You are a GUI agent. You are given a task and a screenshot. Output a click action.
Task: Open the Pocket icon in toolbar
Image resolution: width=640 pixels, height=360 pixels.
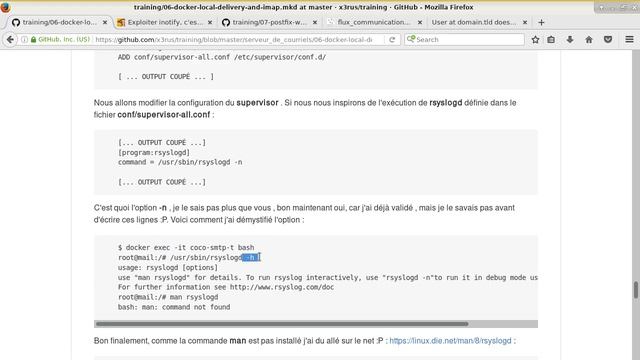608,40
